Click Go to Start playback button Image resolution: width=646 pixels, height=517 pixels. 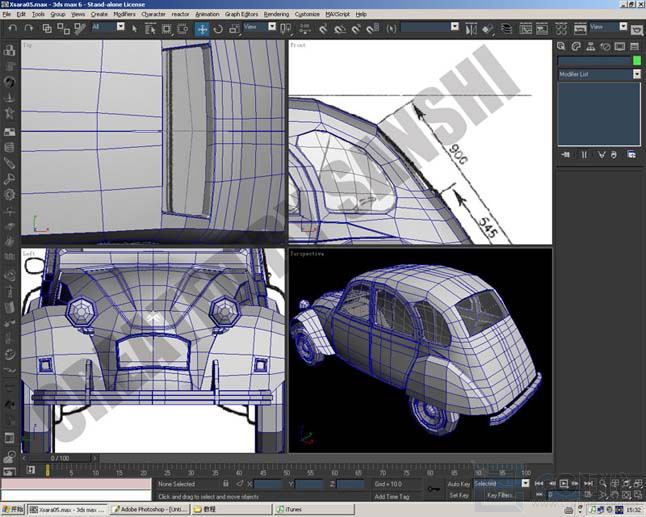(539, 483)
